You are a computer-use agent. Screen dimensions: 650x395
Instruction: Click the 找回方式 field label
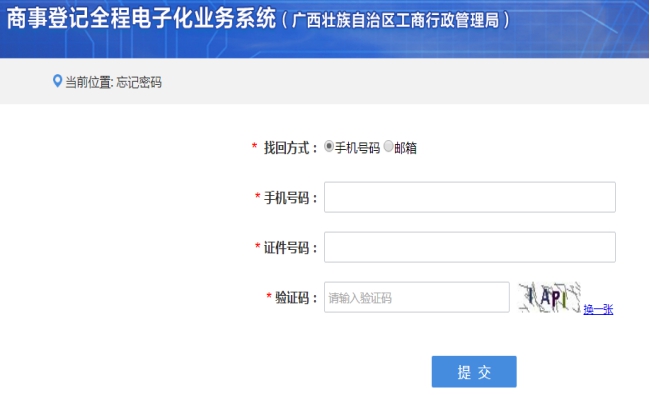click(x=287, y=148)
